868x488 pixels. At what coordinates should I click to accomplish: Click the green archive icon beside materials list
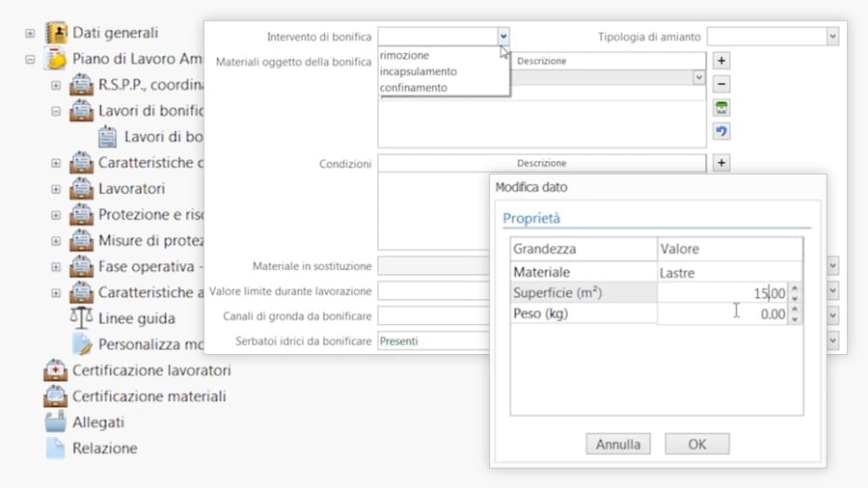coord(720,108)
